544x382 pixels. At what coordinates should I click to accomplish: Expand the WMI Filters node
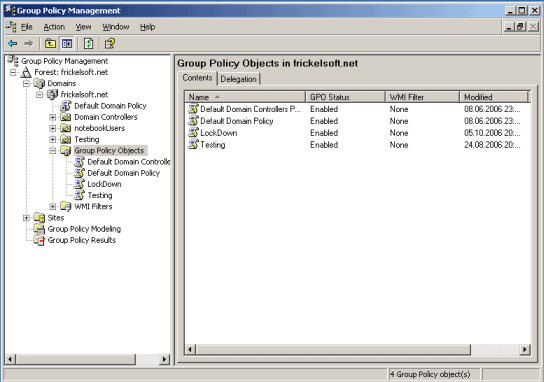(x=53, y=206)
